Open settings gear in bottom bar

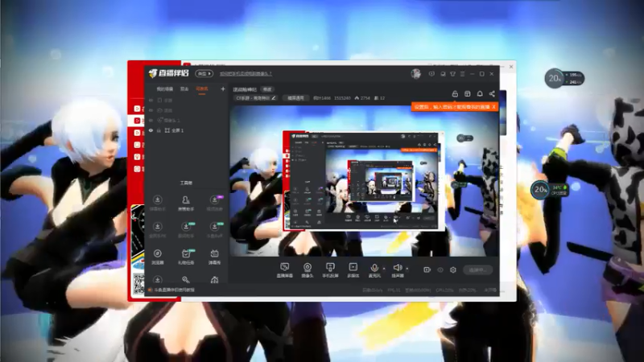(x=453, y=269)
